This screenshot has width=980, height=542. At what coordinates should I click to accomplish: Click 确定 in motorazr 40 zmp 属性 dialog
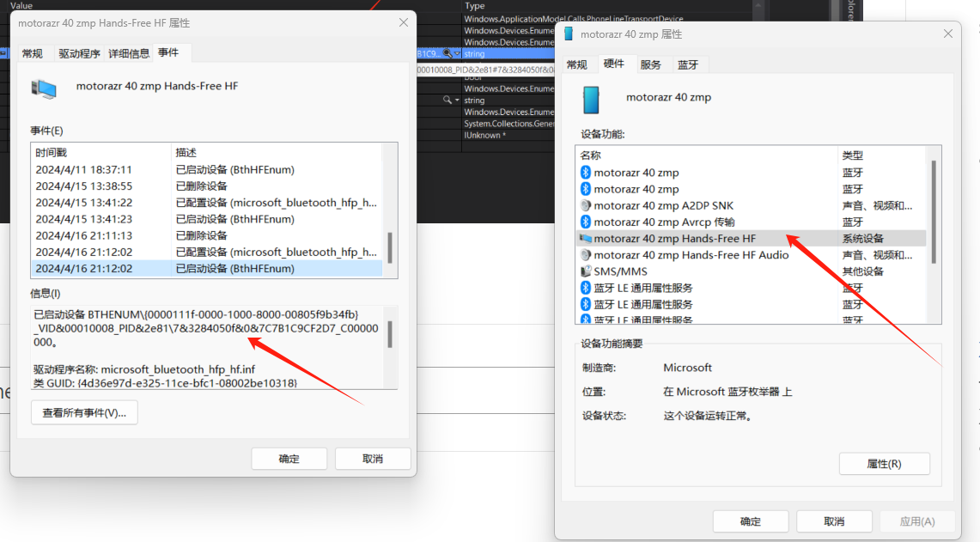pyautogui.click(x=751, y=521)
